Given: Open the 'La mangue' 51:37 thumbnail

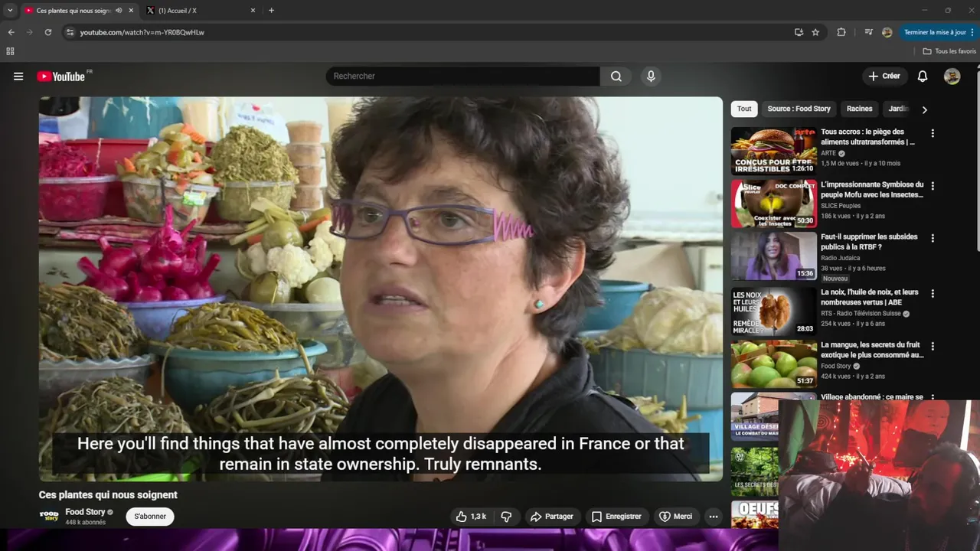Looking at the screenshot, I should point(773,364).
